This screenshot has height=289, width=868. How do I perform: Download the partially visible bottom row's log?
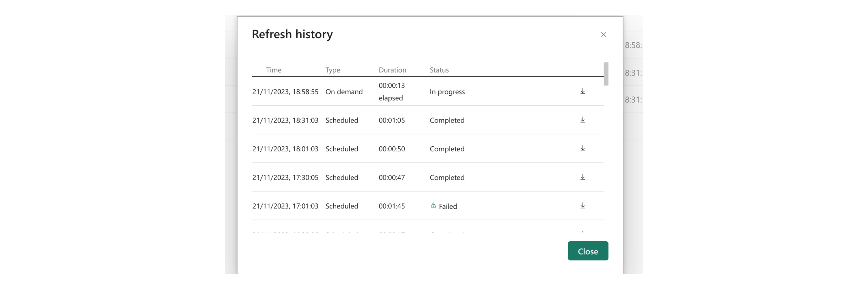583,233
